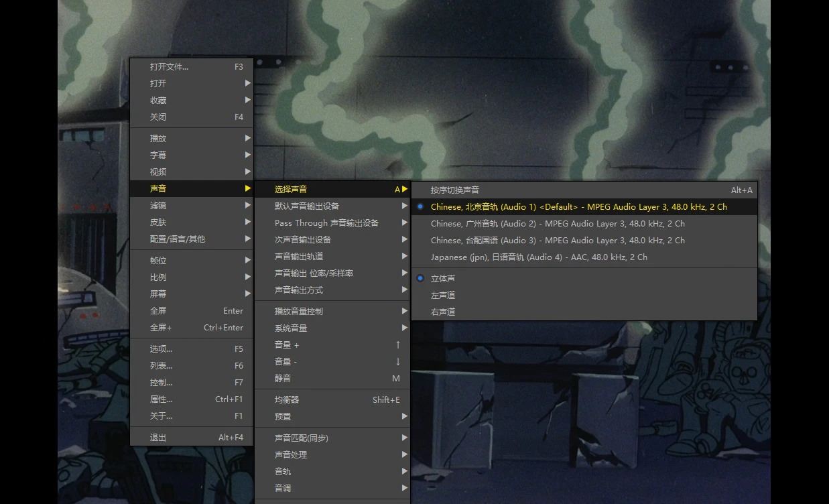829x504 pixels.
Task: Open the 音调 submenu
Action: click(332, 488)
